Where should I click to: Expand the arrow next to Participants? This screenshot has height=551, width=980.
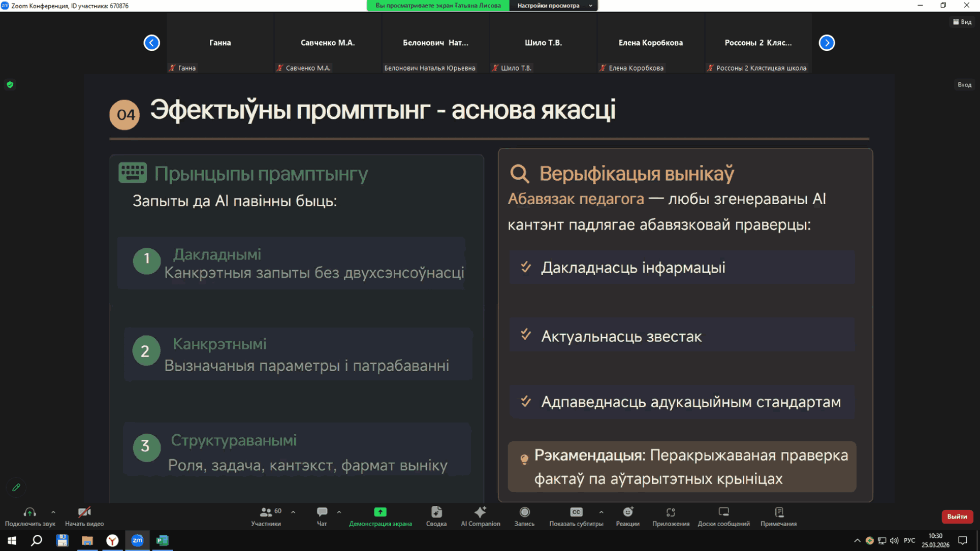coord(293,512)
